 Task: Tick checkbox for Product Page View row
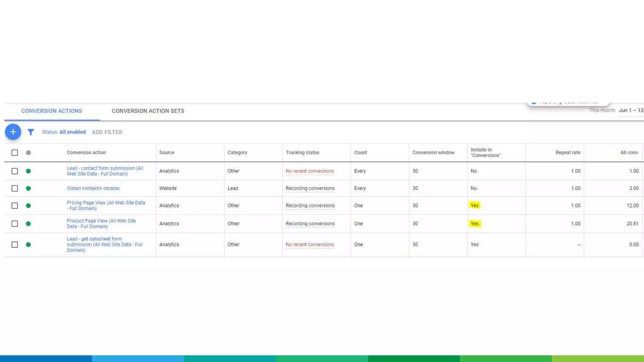click(x=15, y=224)
